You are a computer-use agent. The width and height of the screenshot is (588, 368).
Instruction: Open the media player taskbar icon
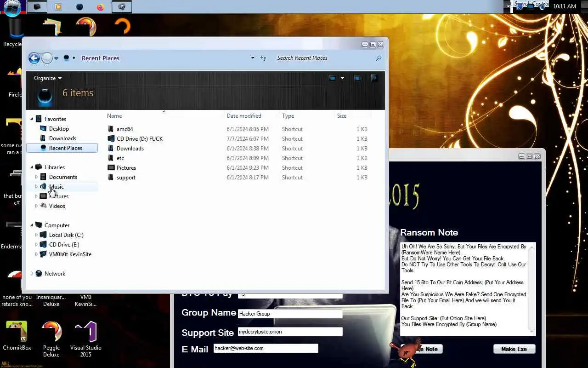pos(58,7)
